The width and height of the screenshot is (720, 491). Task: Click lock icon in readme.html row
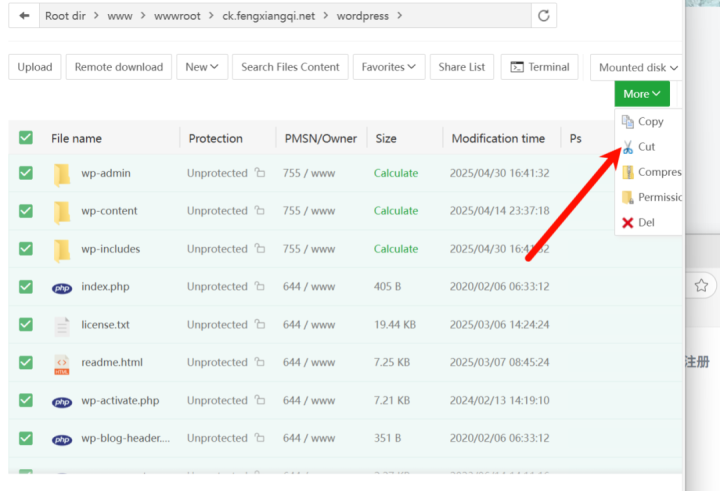pos(260,362)
